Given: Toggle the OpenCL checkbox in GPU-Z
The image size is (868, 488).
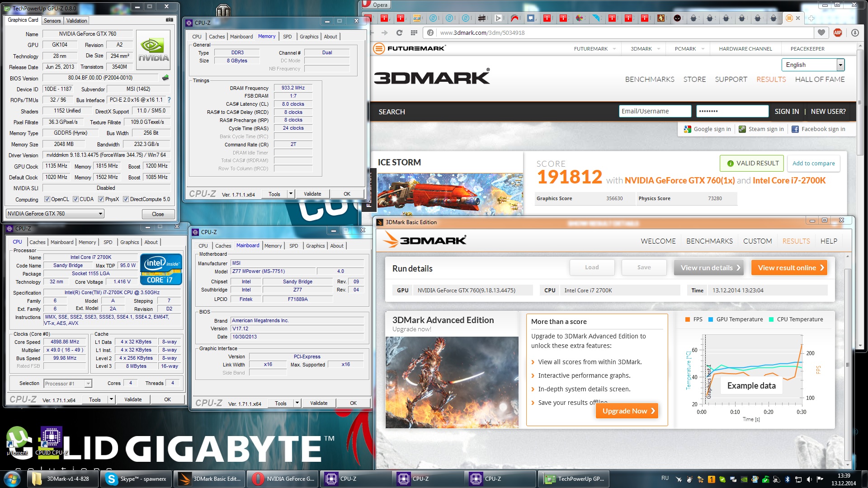Looking at the screenshot, I should point(47,199).
